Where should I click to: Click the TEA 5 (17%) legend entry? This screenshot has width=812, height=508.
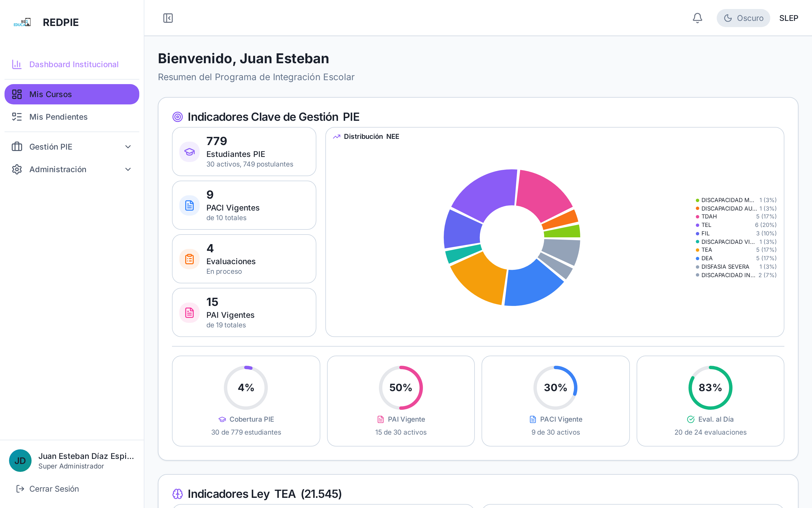click(x=736, y=250)
